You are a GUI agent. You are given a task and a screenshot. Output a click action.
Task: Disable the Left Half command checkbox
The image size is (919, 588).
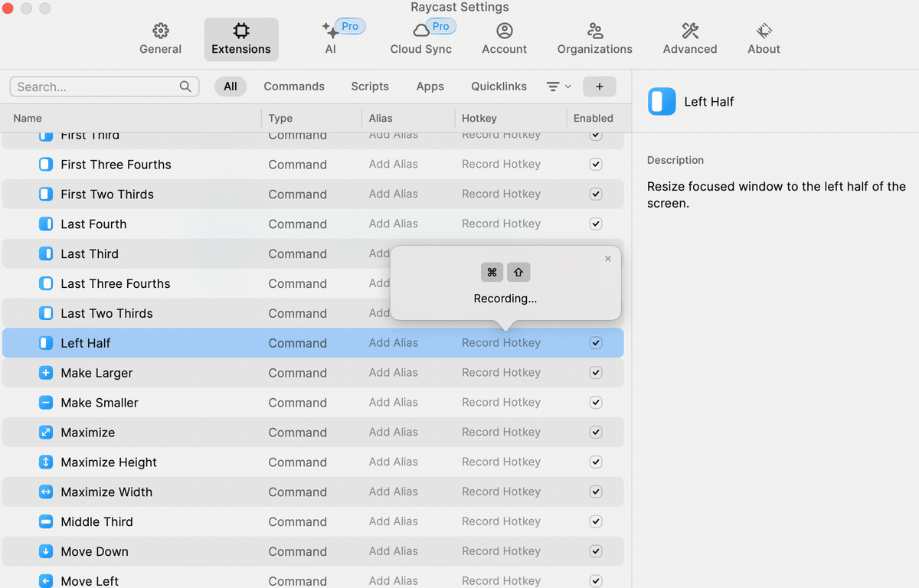[x=596, y=343]
